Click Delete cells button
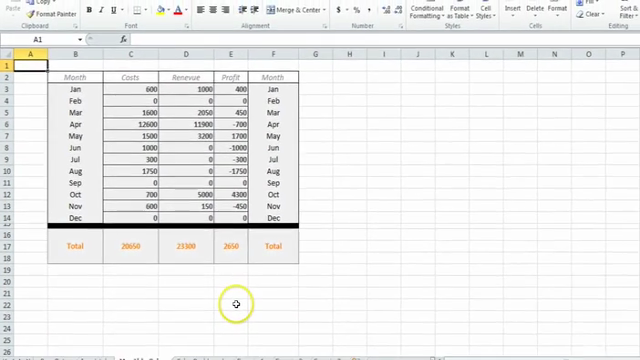Viewport: 640px width, 360px height. pos(535,10)
